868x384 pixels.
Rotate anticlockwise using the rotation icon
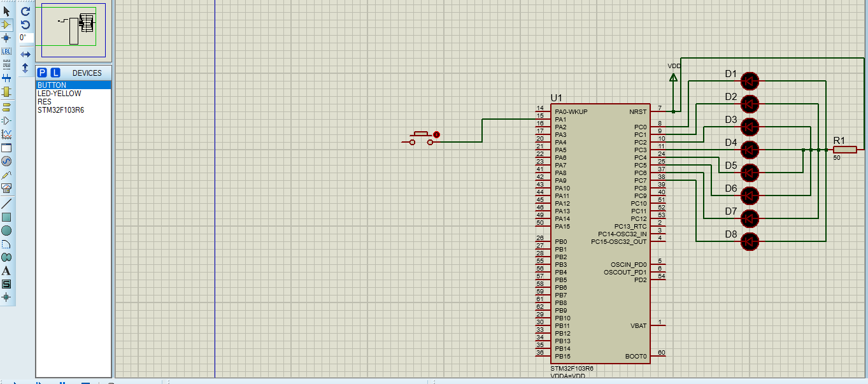(x=25, y=25)
